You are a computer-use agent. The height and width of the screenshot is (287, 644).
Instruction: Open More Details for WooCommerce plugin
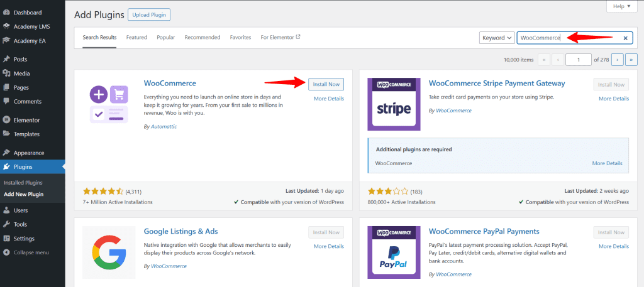coord(329,99)
